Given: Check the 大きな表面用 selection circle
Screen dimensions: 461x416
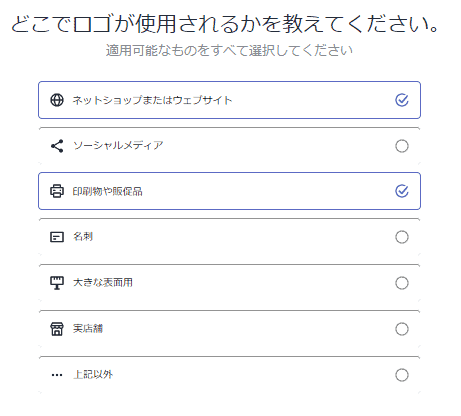Looking at the screenshot, I should pos(402,283).
